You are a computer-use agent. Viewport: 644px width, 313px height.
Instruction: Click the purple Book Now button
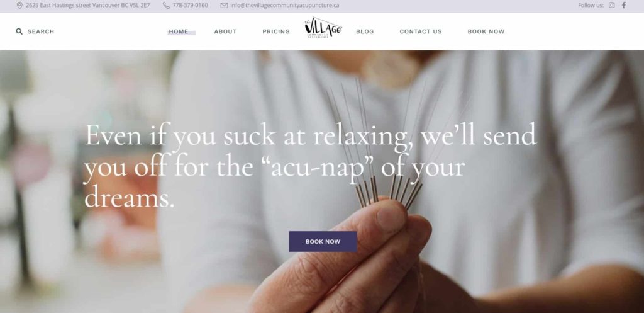(x=323, y=241)
